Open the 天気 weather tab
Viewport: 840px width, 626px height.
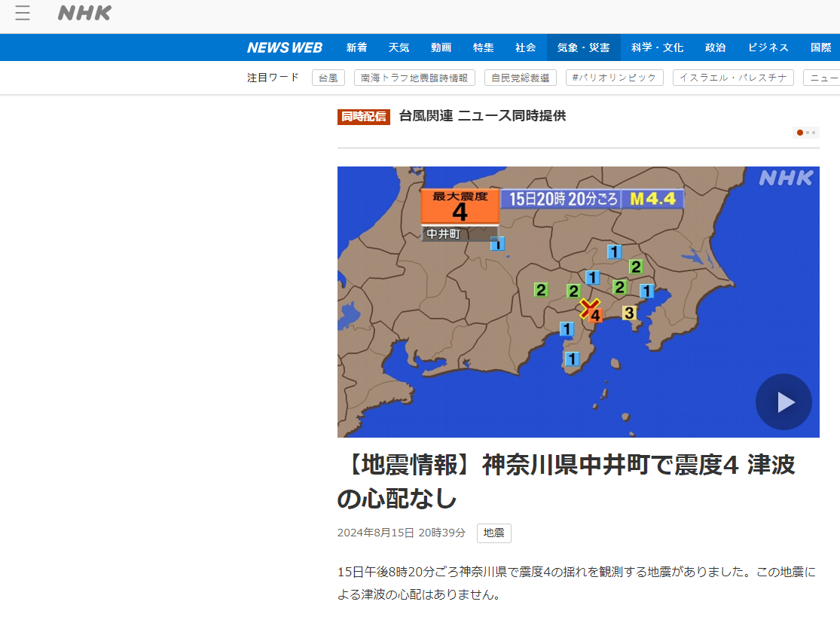[399, 47]
